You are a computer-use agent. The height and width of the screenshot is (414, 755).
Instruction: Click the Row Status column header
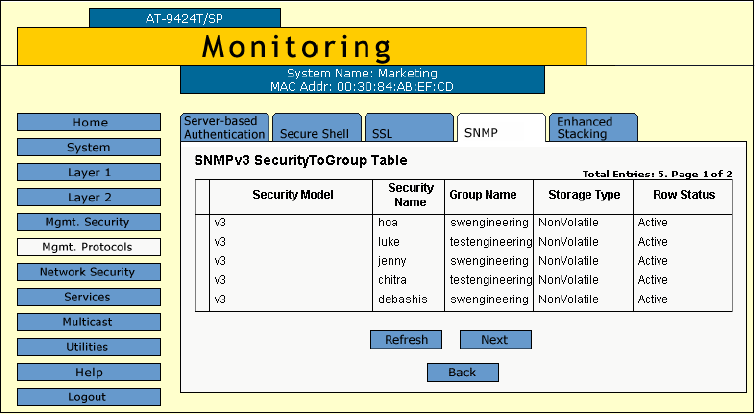click(x=684, y=195)
